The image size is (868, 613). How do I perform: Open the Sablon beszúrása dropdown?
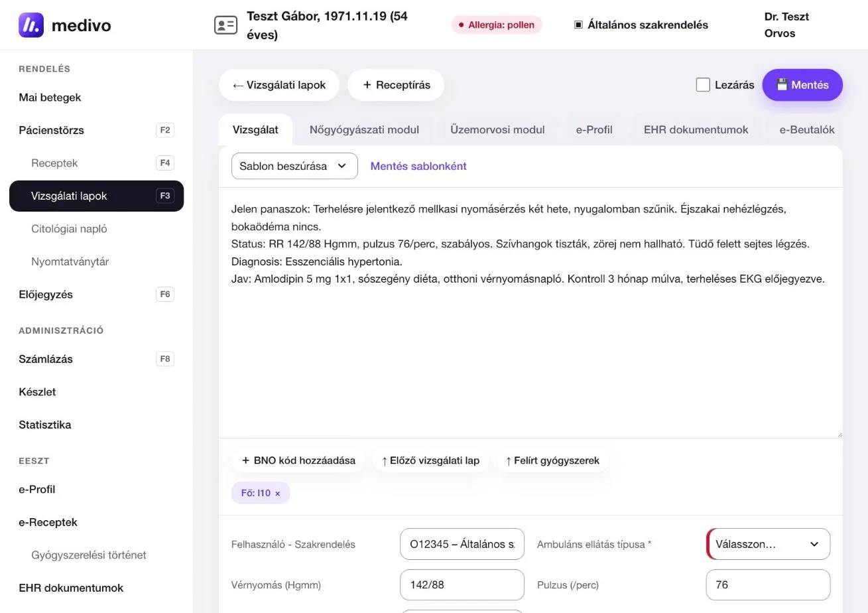point(294,166)
